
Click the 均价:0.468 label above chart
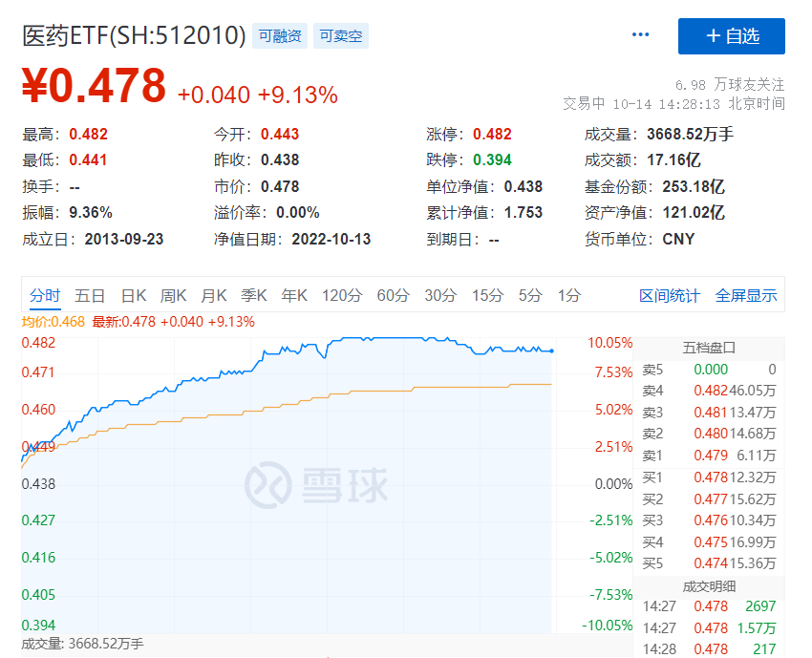click(x=53, y=322)
